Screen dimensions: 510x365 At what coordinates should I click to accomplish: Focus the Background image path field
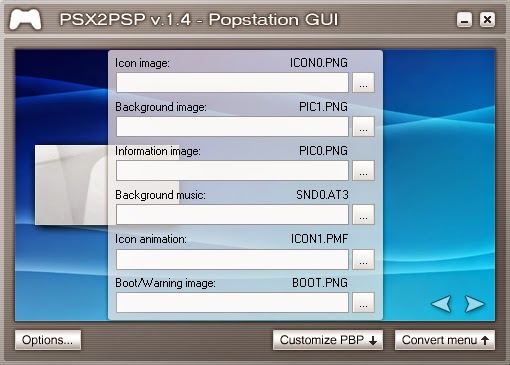232,126
